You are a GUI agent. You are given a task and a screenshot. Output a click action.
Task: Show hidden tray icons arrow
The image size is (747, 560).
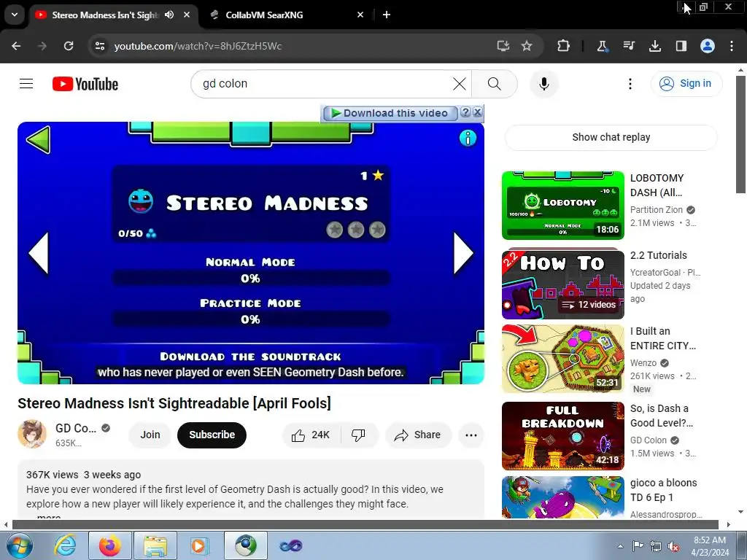point(620,546)
